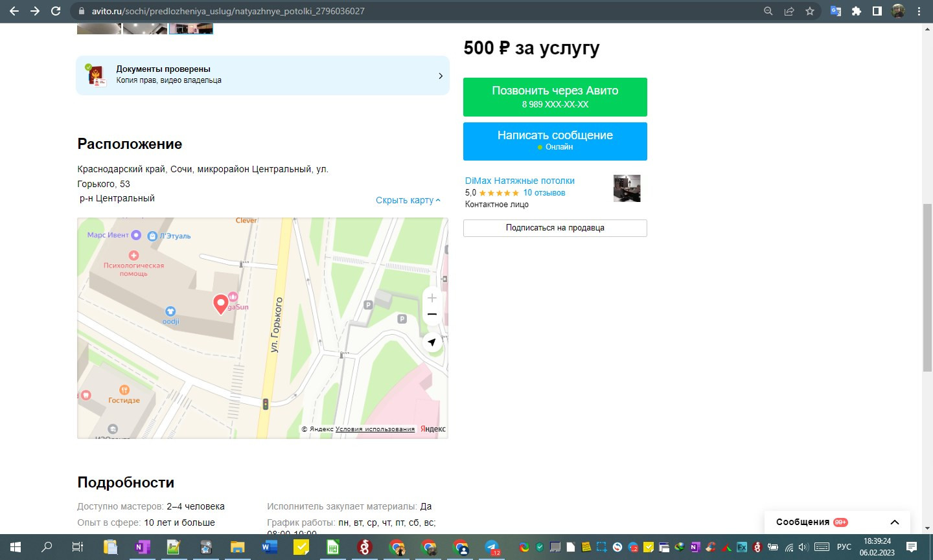Image resolution: width=933 pixels, height=560 pixels.
Task: Click the red location pin on map
Action: 220,304
